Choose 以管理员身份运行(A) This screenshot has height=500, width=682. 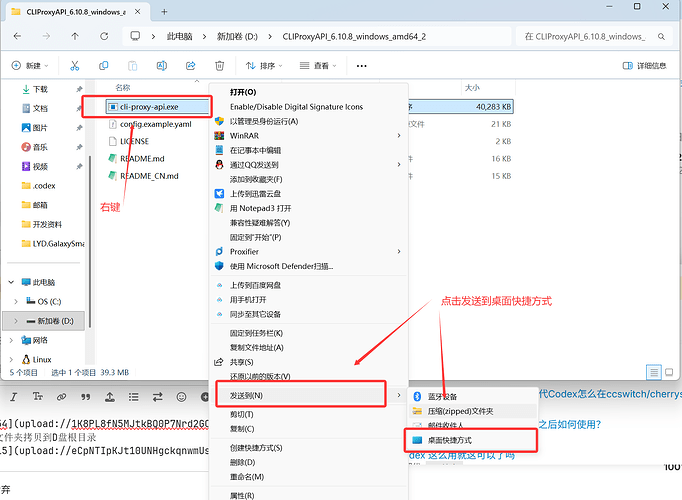click(309, 121)
